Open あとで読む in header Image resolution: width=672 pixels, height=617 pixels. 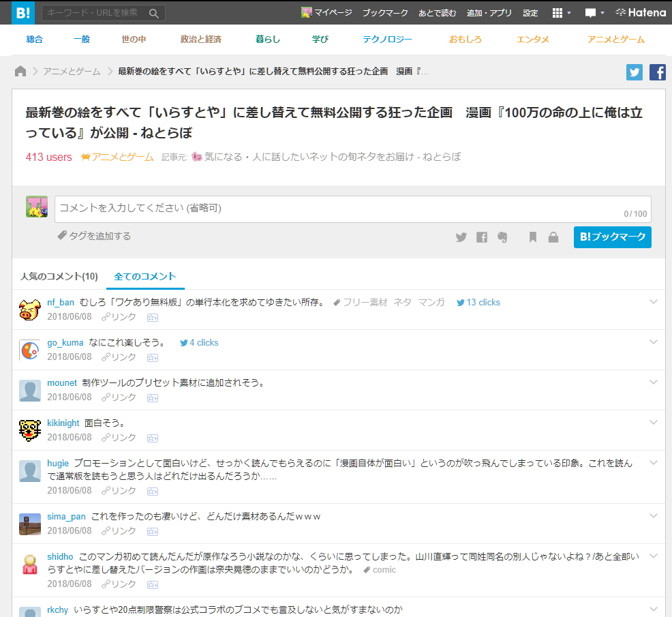pyautogui.click(x=438, y=13)
